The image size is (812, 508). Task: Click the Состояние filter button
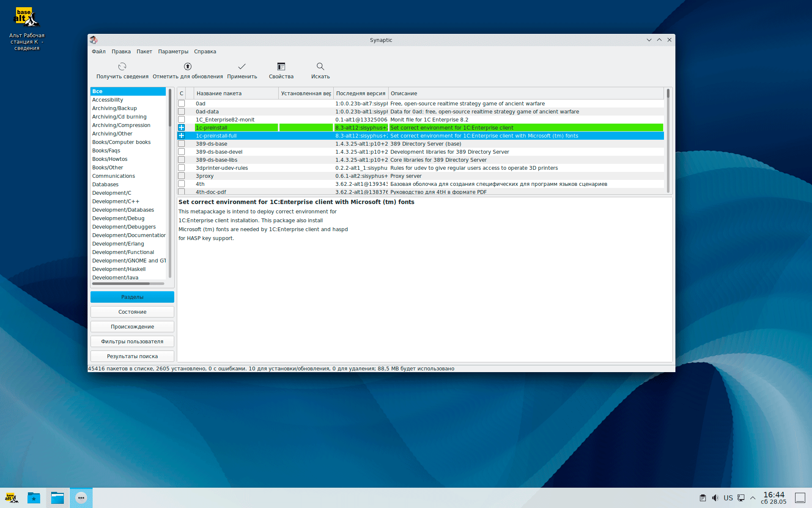click(x=132, y=312)
